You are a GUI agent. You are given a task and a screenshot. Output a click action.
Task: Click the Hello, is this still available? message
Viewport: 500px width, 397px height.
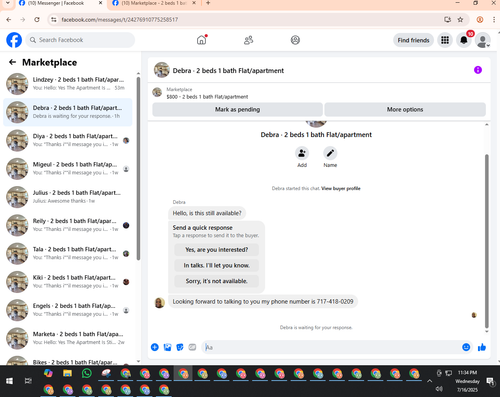coord(207,213)
